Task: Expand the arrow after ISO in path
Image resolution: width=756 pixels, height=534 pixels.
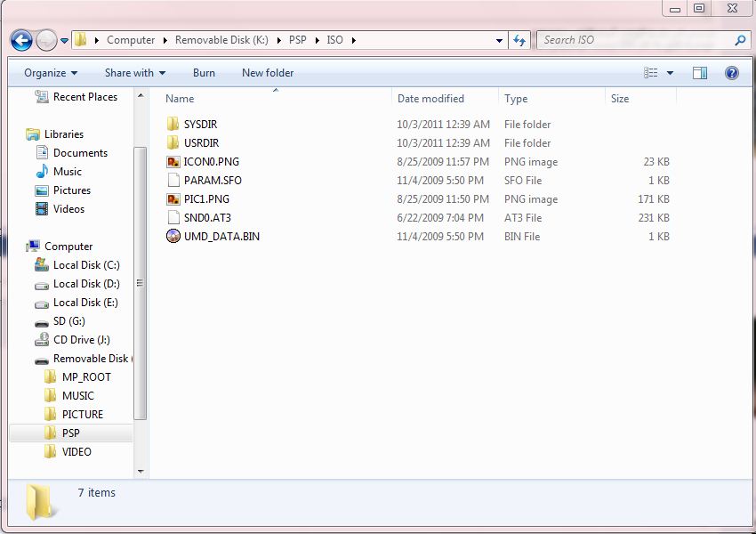Action: coord(353,41)
